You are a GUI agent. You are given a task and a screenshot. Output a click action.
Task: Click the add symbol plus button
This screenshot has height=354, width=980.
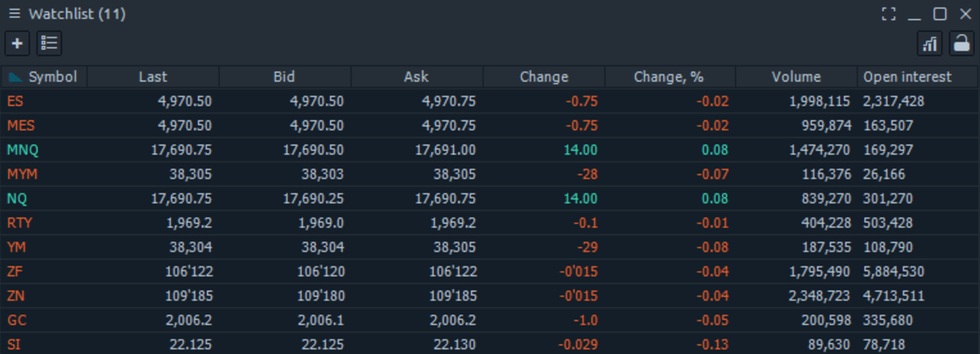18,43
